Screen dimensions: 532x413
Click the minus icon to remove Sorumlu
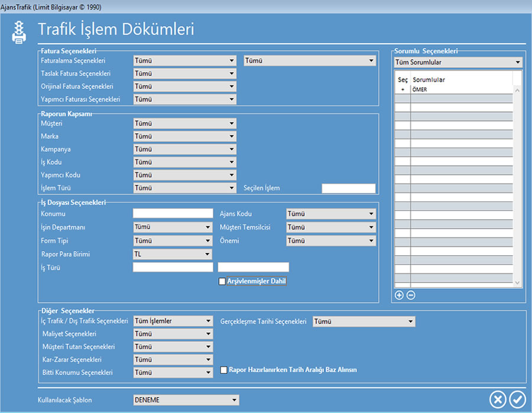[411, 295]
